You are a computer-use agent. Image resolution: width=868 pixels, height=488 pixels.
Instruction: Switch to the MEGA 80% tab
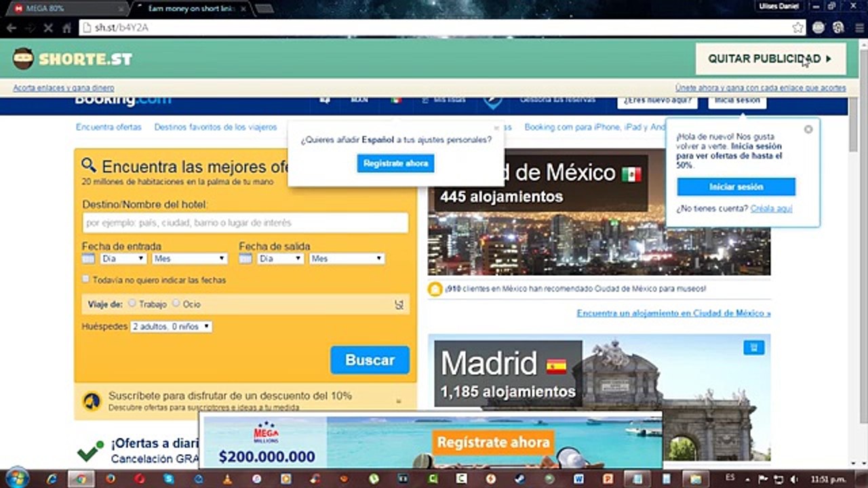coord(69,9)
